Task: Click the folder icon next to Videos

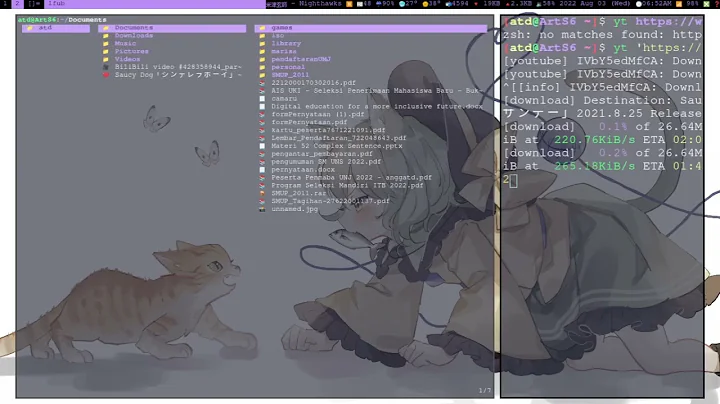Action: (106, 59)
